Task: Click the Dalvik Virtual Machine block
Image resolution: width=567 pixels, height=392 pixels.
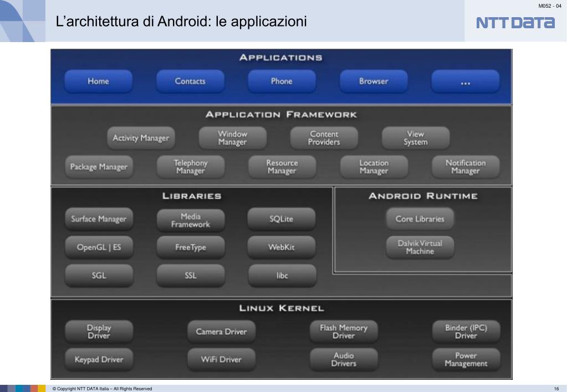Action: pyautogui.click(x=420, y=247)
